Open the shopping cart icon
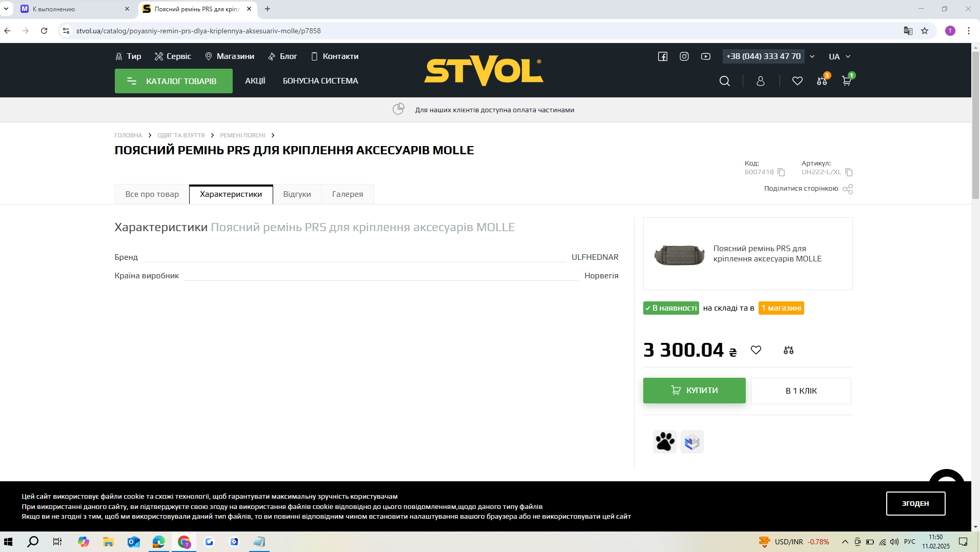Image resolution: width=980 pixels, height=552 pixels. 847,80
